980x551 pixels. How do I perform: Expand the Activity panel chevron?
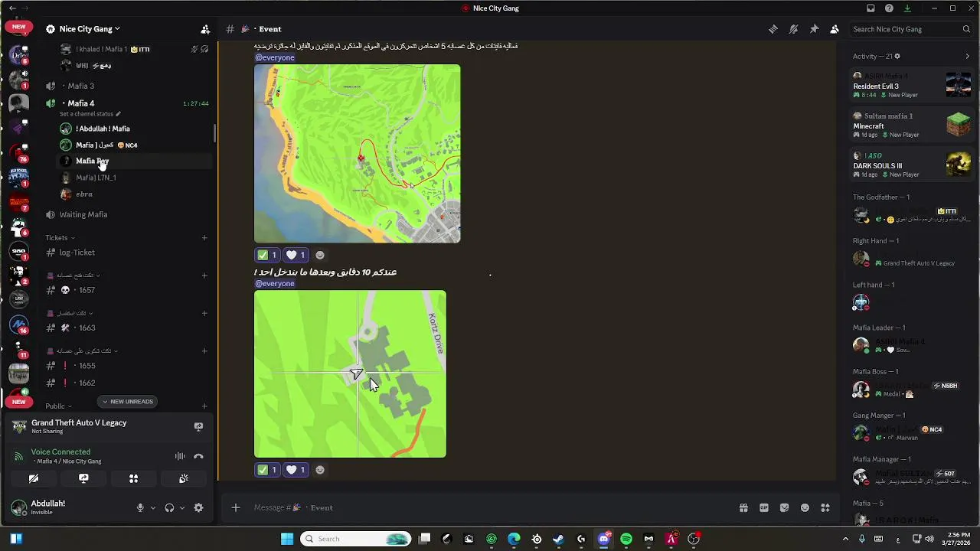pyautogui.click(x=967, y=56)
